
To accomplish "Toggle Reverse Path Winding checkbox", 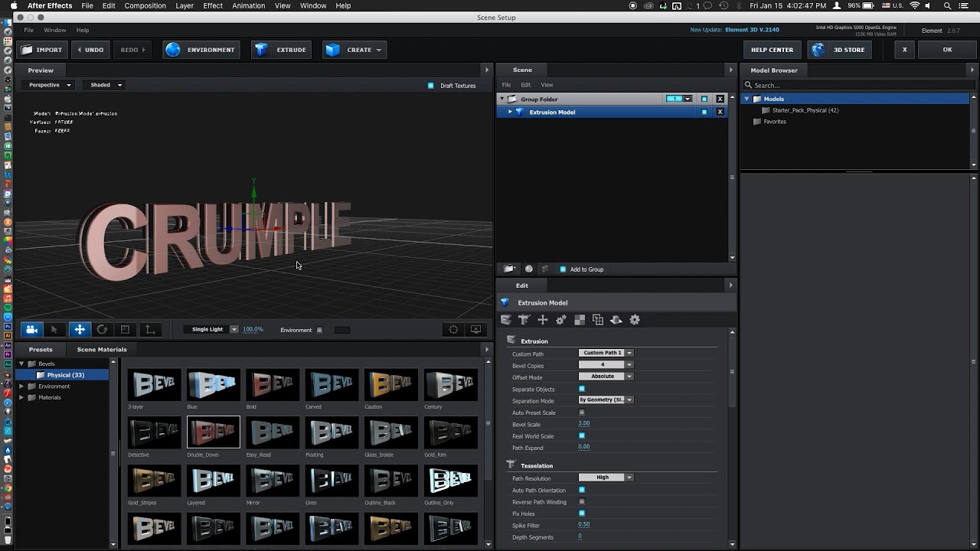I will [x=582, y=502].
